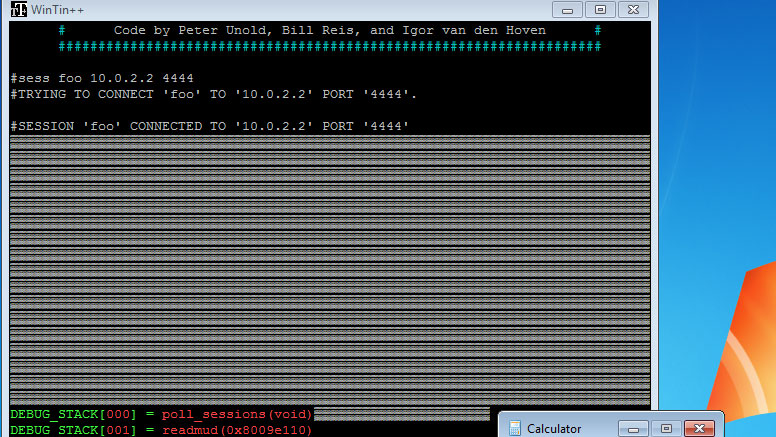Close the Calculator window
The height and width of the screenshot is (437, 776).
[700, 428]
